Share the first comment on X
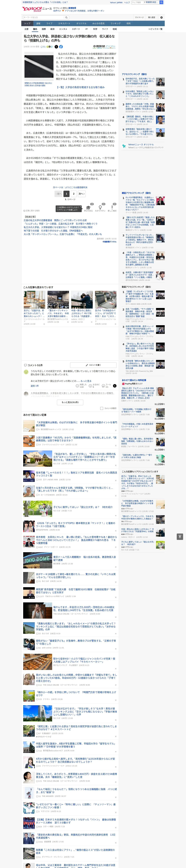 coord(115,386)
